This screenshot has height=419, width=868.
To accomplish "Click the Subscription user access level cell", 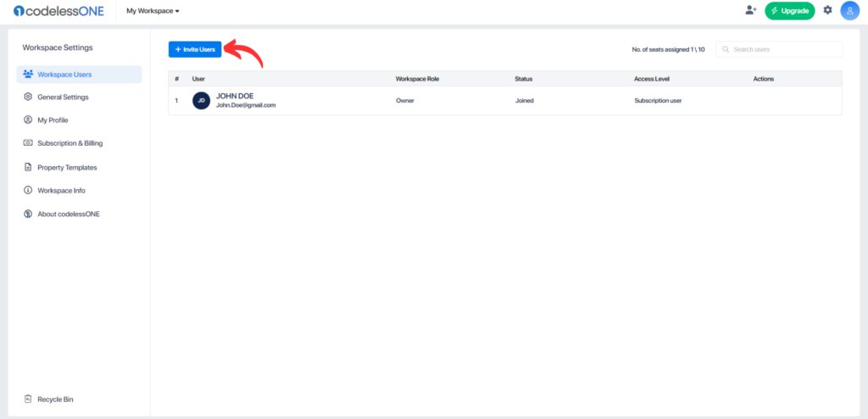I will click(x=658, y=101).
